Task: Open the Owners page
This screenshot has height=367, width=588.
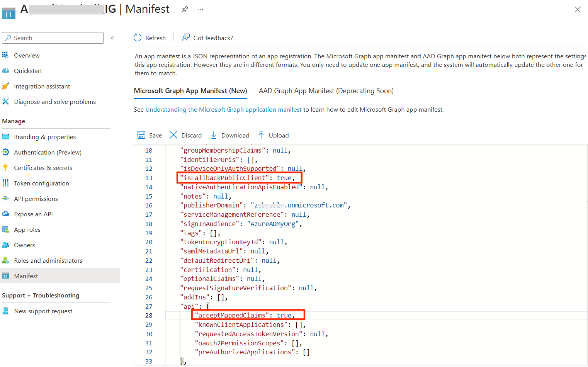Action: [25, 245]
